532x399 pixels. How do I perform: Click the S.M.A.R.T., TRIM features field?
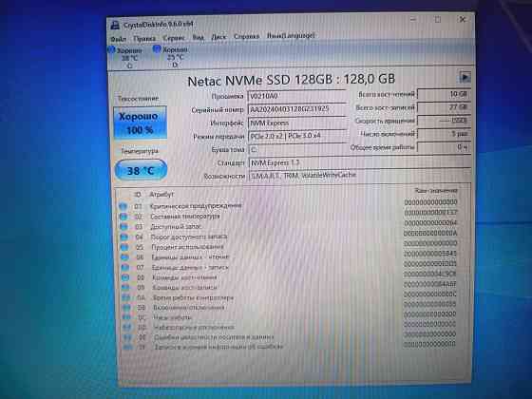[360, 176]
